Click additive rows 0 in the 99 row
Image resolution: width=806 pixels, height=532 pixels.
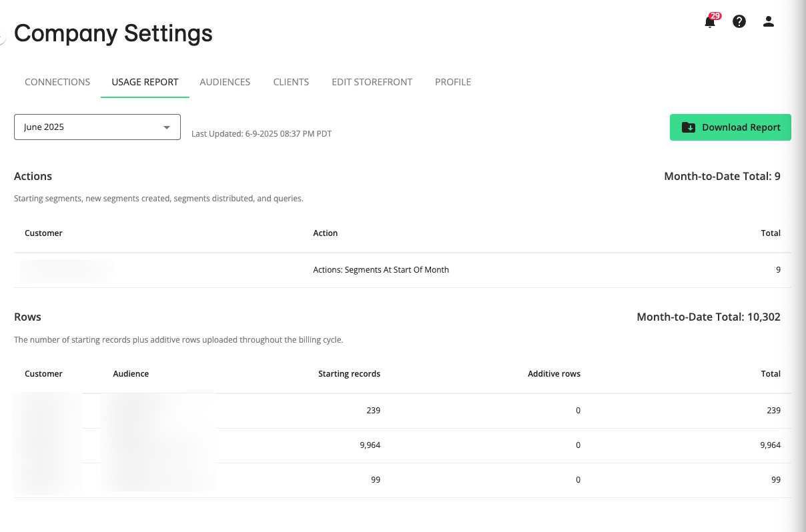pos(578,480)
